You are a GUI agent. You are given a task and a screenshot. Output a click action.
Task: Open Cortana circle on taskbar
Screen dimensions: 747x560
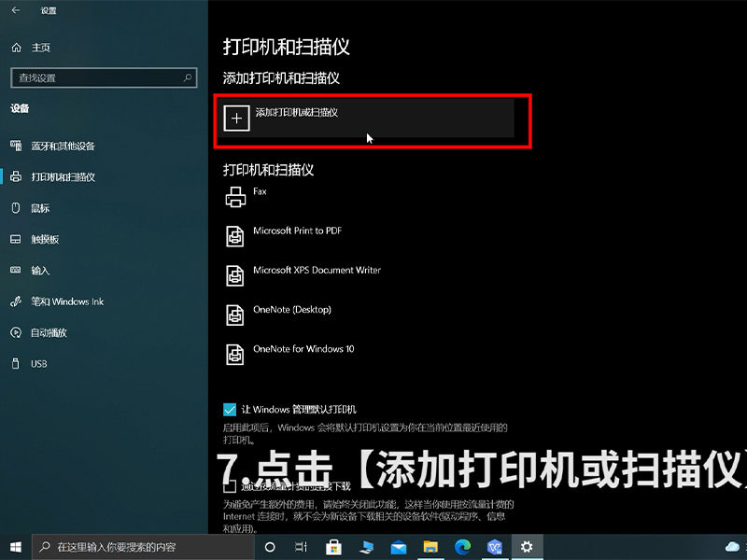coord(270,547)
